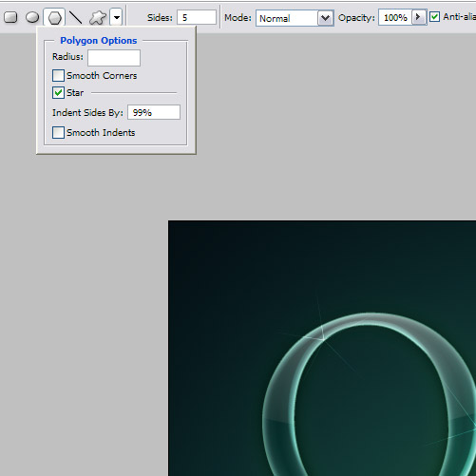Enable the Smooth Corners checkbox
Viewport: 476px width, 476px height.
point(58,76)
